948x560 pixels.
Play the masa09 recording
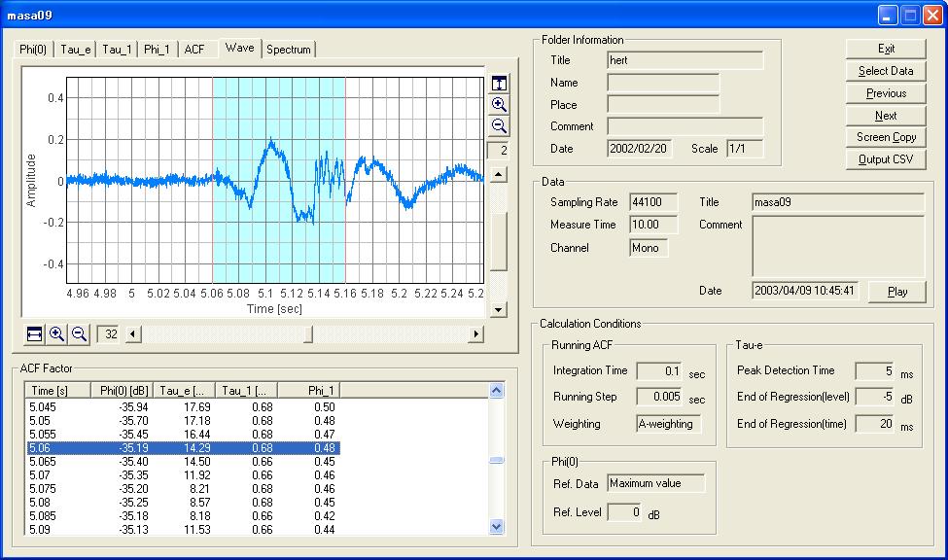click(x=897, y=292)
